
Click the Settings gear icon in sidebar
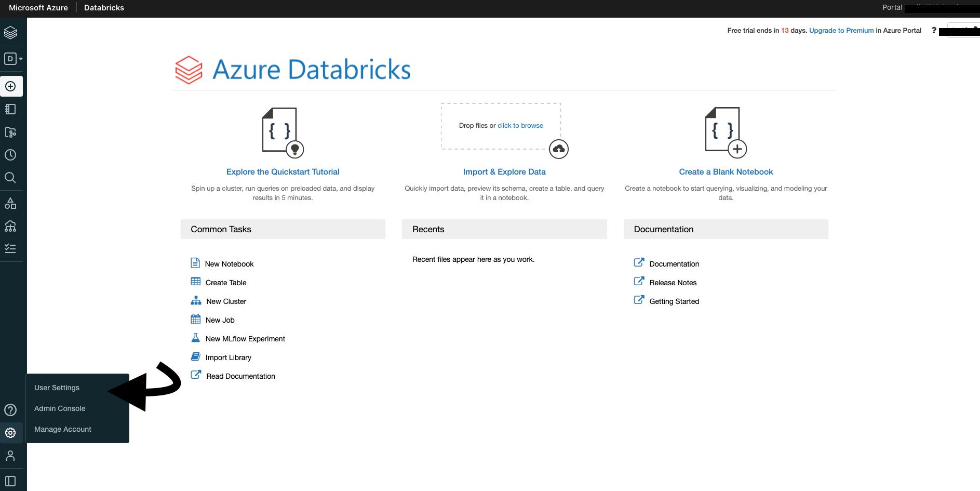[10, 433]
